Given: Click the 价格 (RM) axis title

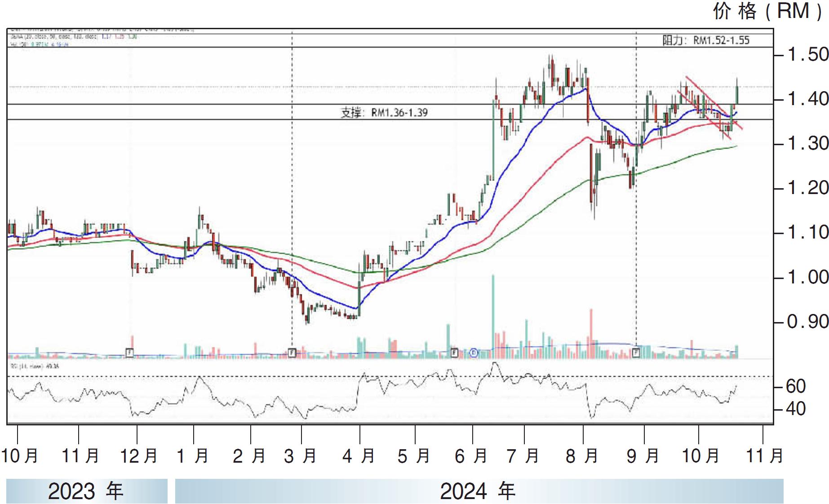Looking at the screenshot, I should click(767, 11).
